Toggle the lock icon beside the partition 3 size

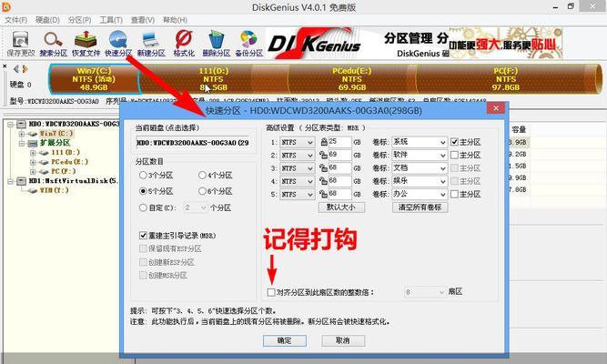(324, 168)
